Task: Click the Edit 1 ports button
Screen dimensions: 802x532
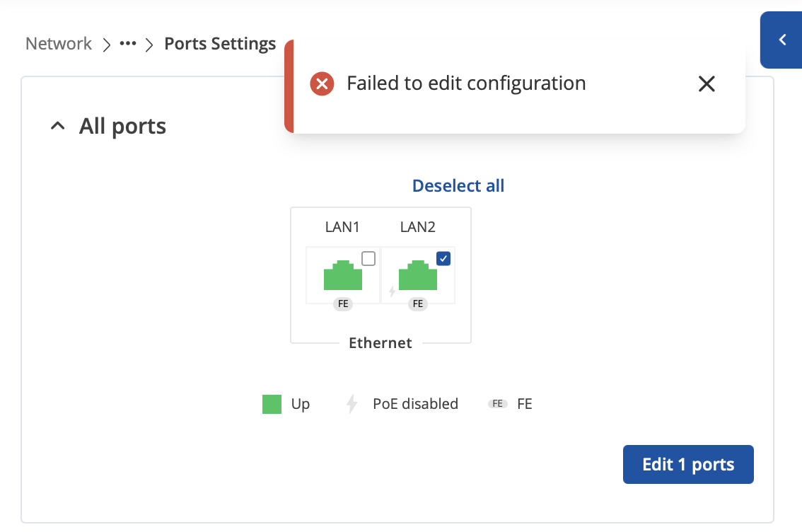Action: tap(688, 465)
